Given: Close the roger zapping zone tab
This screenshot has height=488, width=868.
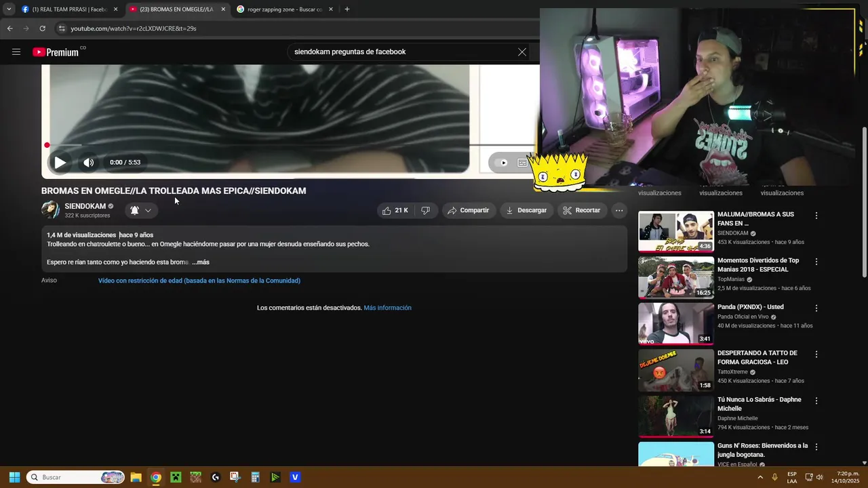Looking at the screenshot, I should [331, 9].
